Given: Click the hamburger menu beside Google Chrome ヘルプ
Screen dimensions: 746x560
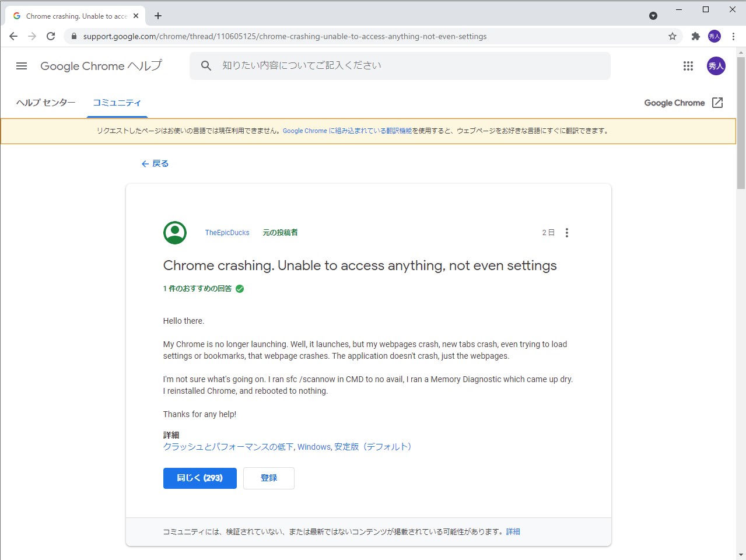Looking at the screenshot, I should click(x=21, y=66).
